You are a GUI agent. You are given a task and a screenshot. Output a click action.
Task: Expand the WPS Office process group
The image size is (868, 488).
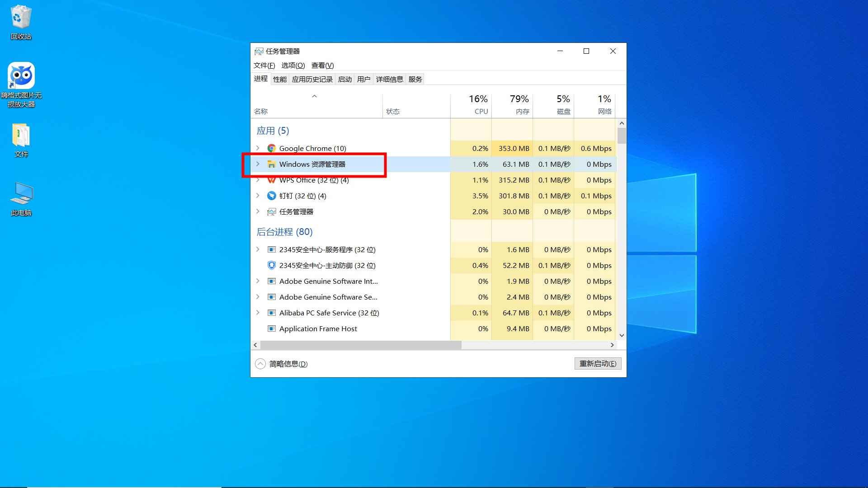coord(258,180)
